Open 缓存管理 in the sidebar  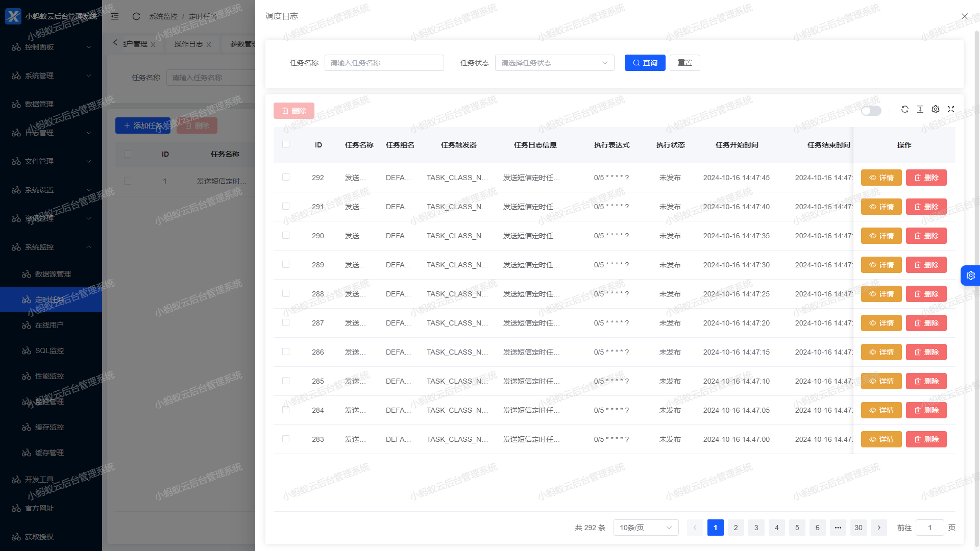(51, 453)
